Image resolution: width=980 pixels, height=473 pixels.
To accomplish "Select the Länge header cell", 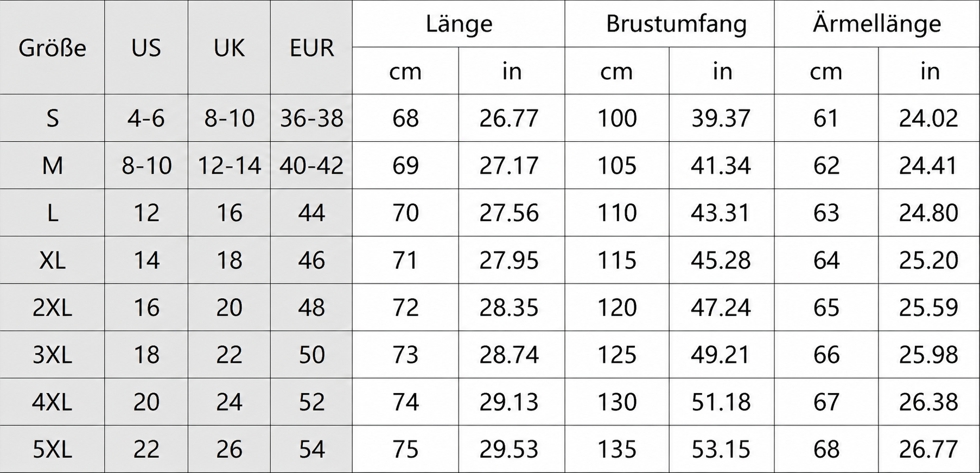I will coord(459,23).
